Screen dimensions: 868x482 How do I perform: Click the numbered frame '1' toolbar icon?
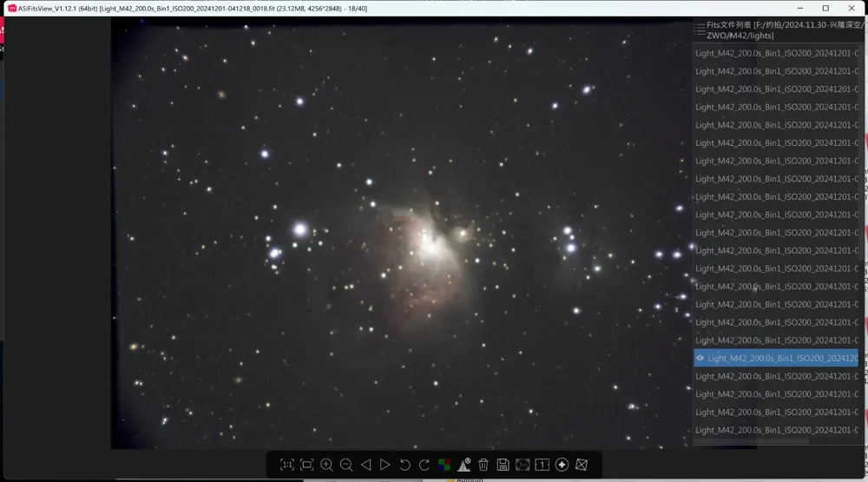point(542,465)
